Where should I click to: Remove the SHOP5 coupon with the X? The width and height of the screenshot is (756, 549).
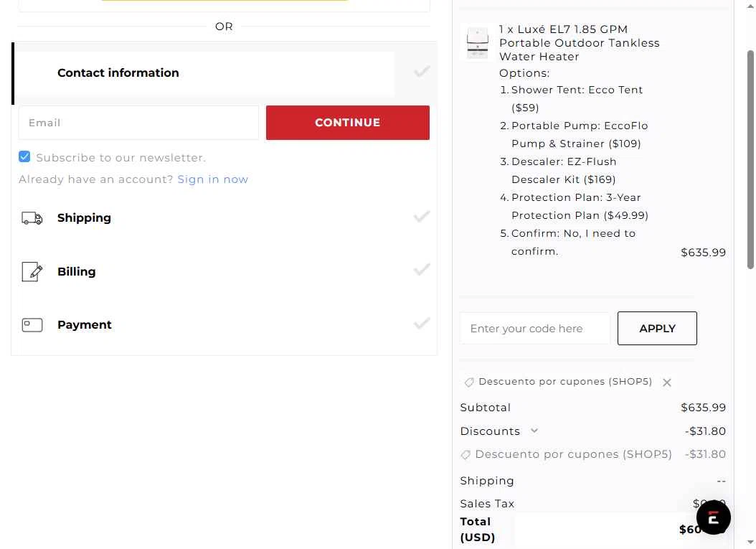click(667, 383)
